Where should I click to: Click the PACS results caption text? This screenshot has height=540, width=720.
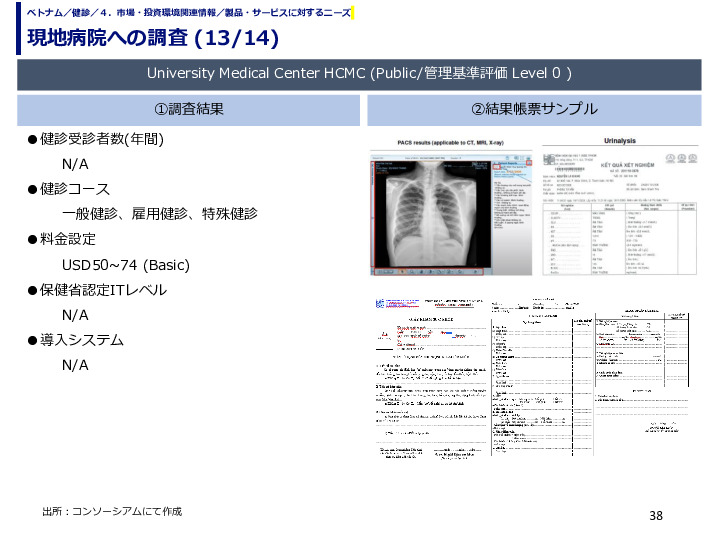[450, 143]
